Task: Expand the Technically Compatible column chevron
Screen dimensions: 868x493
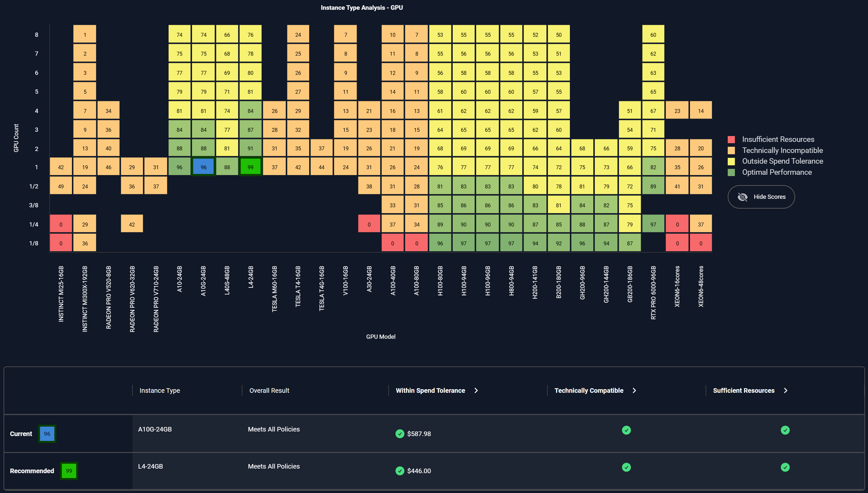Action: (x=634, y=390)
